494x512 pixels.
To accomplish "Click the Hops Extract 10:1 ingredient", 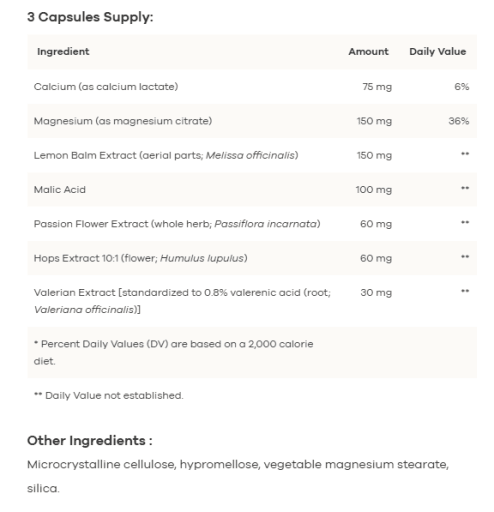I will [x=140, y=258].
